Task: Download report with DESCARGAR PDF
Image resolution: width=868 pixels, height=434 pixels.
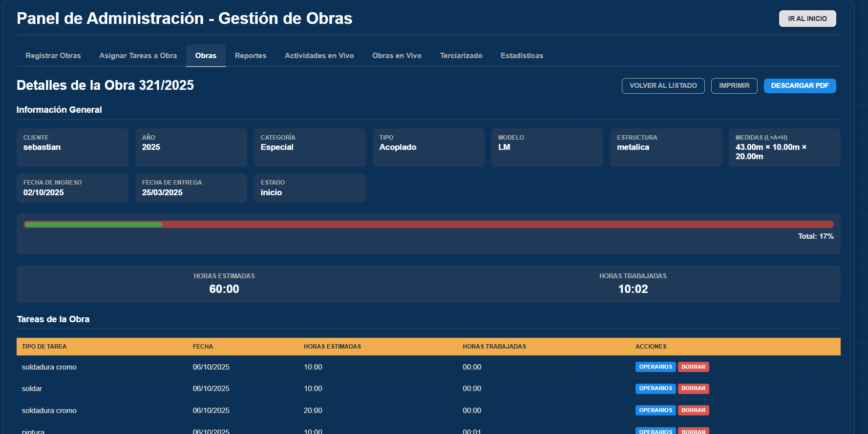Action: [800, 86]
